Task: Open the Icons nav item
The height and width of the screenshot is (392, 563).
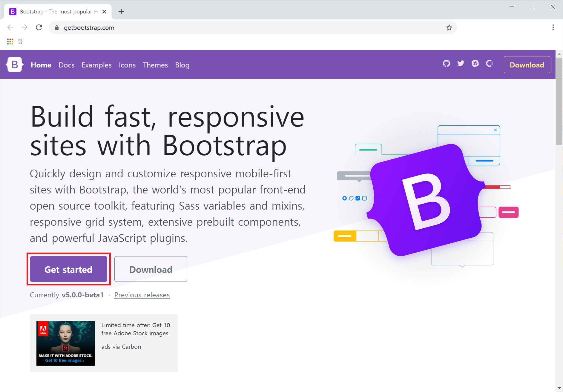Action: tap(127, 65)
